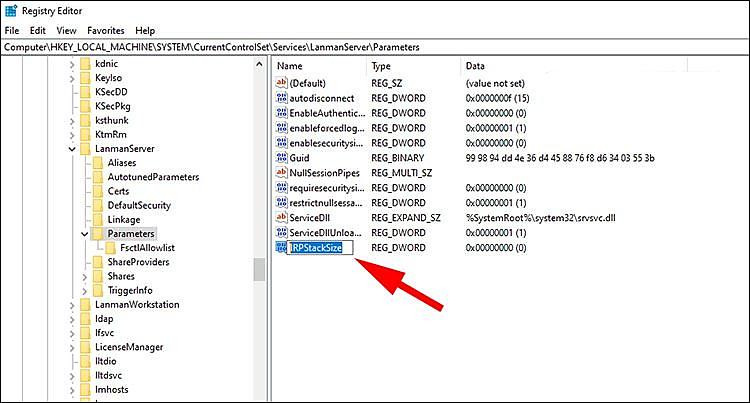Click the ServiceDllUnloa... DWORD icon
The width and height of the screenshot is (750, 403).
coord(281,232)
